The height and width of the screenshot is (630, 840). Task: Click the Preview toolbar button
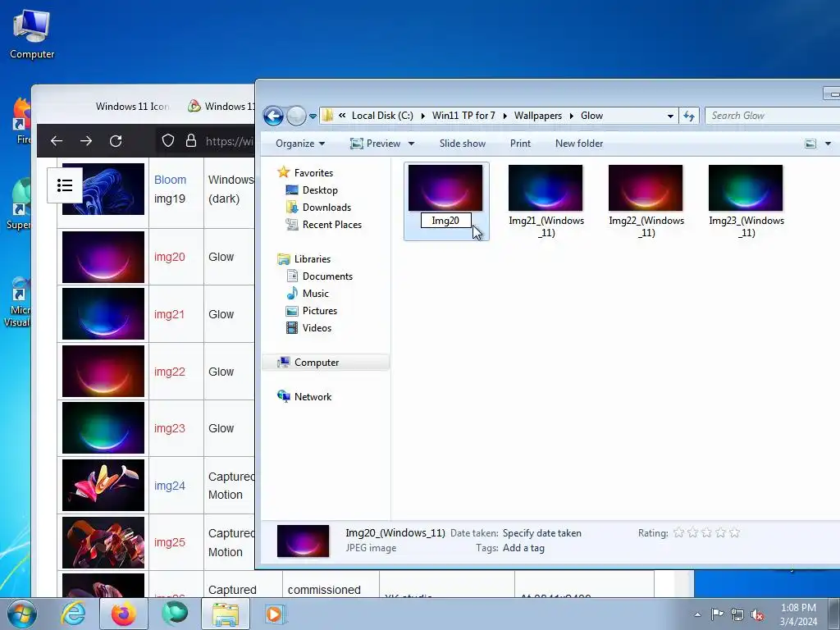tap(376, 144)
